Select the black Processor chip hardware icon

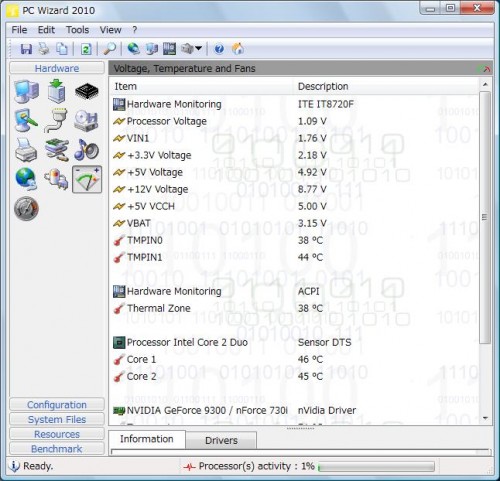[87, 91]
